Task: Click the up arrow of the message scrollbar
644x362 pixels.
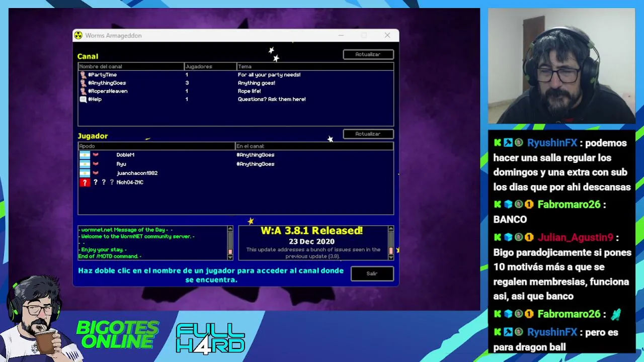Action: (230, 229)
